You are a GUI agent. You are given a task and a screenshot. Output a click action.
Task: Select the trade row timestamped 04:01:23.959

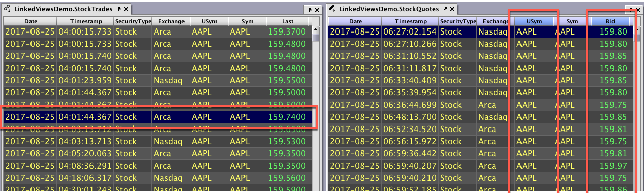[x=157, y=80]
